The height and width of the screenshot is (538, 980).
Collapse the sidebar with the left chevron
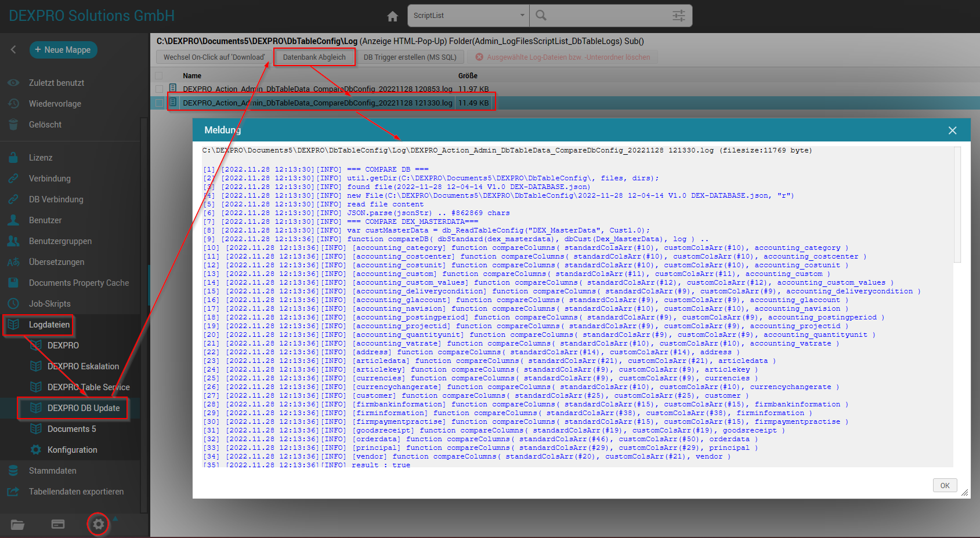[13, 50]
